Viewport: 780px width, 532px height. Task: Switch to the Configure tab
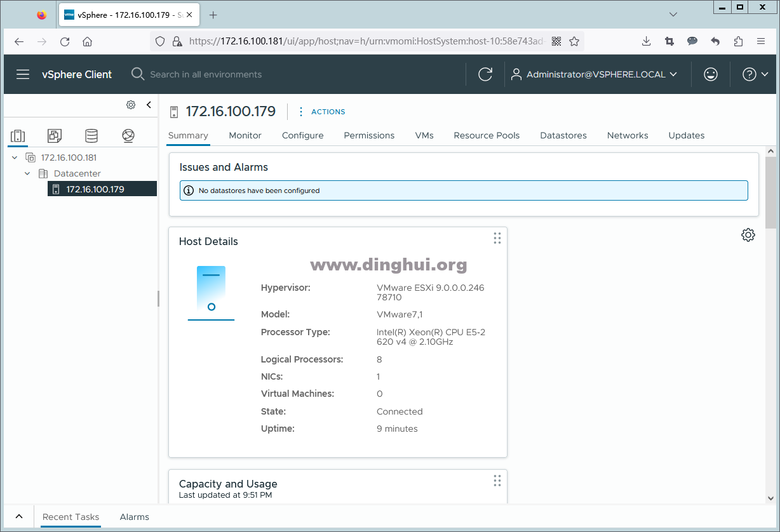click(303, 135)
